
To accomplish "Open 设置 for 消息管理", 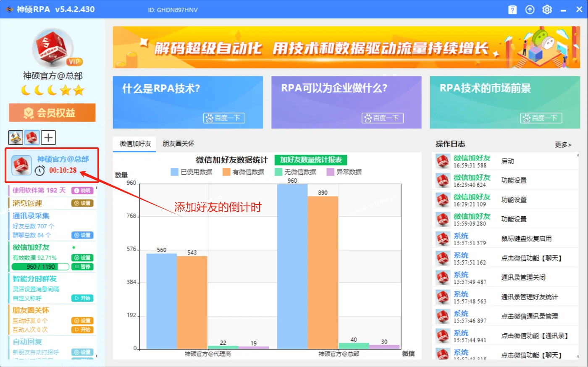I will point(82,203).
